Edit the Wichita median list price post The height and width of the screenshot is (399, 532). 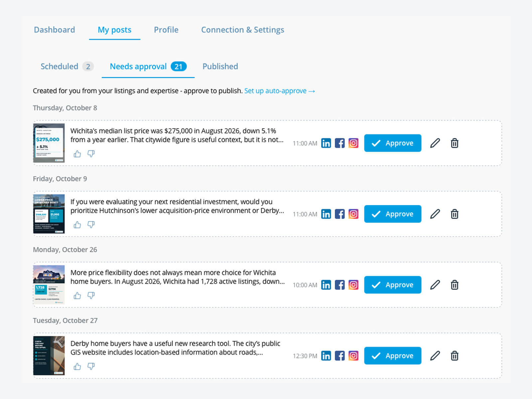435,143
